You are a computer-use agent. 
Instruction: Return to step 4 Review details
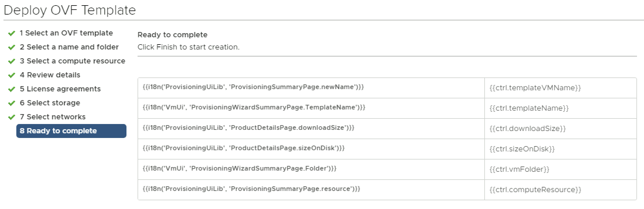pos(50,75)
